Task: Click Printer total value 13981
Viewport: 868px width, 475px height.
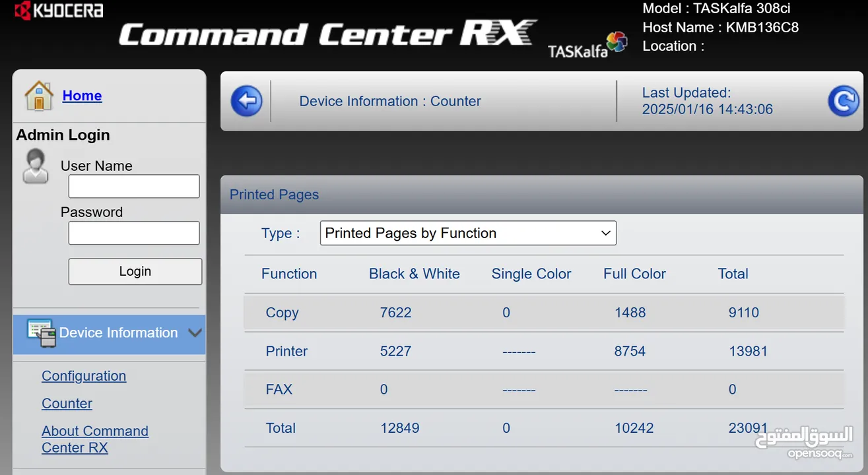Action: 748,351
